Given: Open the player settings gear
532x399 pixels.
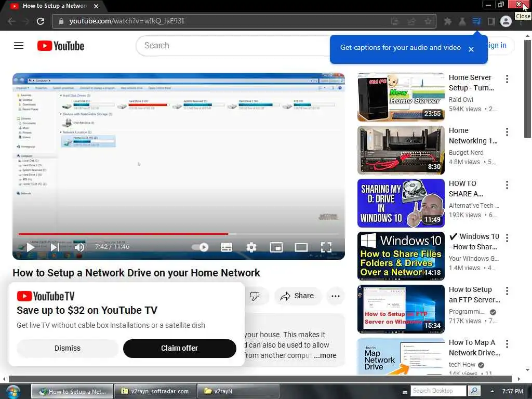Looking at the screenshot, I should pyautogui.click(x=251, y=247).
